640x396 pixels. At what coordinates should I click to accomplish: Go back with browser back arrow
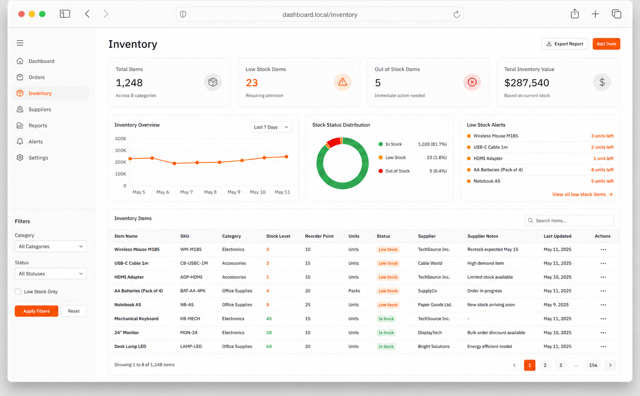click(x=87, y=14)
